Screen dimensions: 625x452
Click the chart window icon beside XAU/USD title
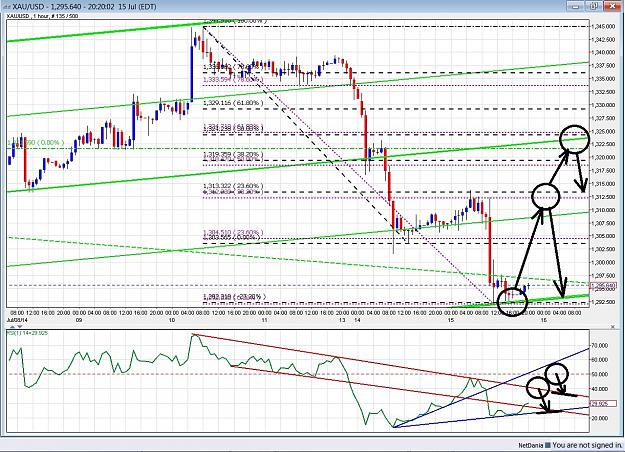click(6, 7)
